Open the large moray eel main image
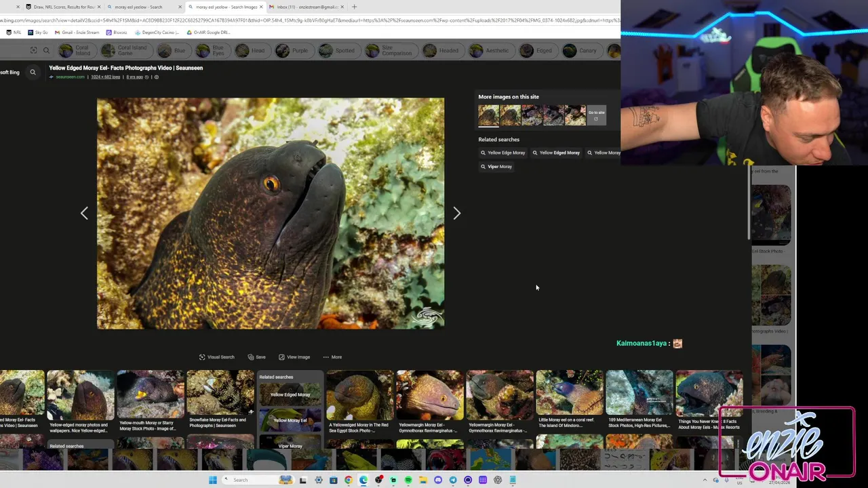 271,213
